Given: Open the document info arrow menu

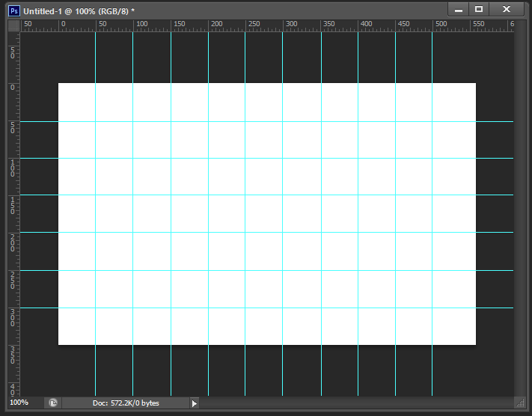Looking at the screenshot, I should point(195,403).
